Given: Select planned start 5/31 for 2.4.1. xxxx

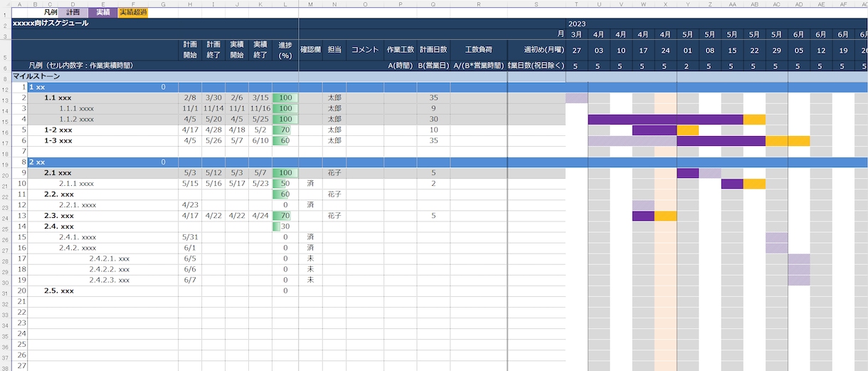Looking at the screenshot, I should click(x=190, y=237).
